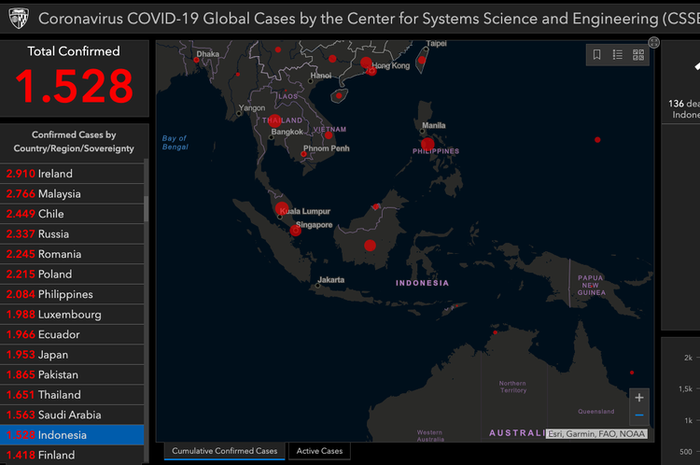The width and height of the screenshot is (700, 465).
Task: Click the red case marker at Kuala Lumpur
Action: click(x=282, y=209)
